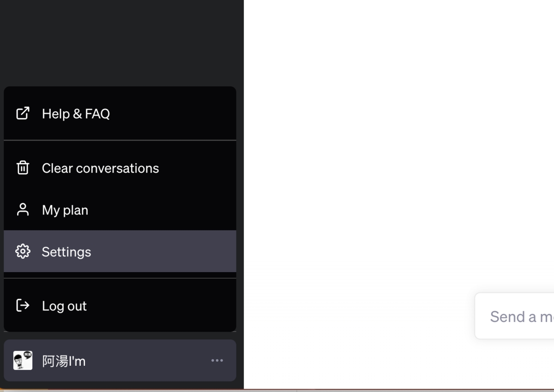This screenshot has height=392, width=554.
Task: Click the Settings gear icon
Action: (23, 251)
